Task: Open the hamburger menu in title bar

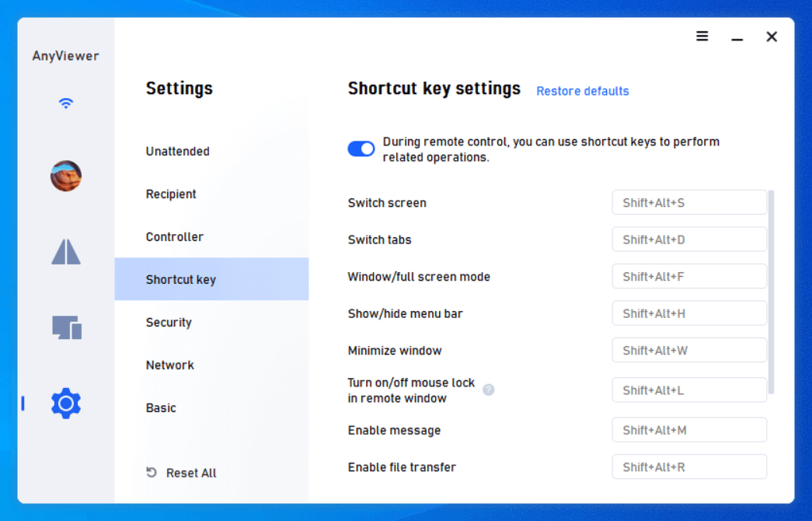Action: click(702, 37)
